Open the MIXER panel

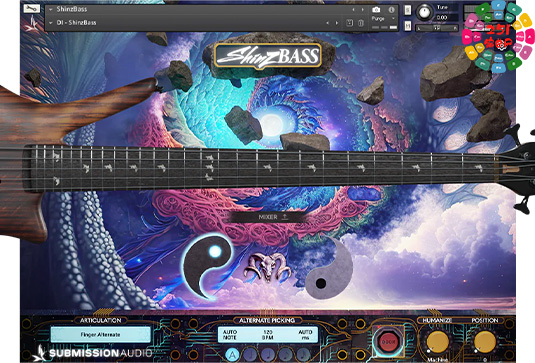[x=268, y=217]
